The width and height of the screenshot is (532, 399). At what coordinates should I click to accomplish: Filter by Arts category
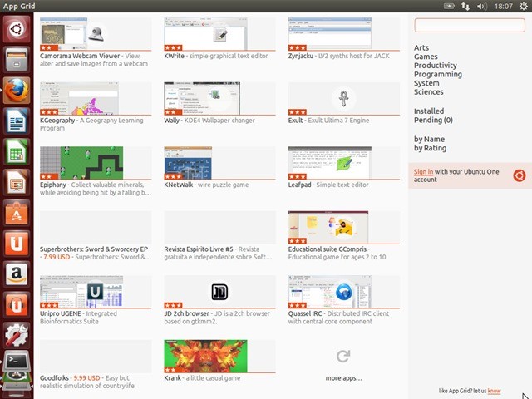pos(421,48)
